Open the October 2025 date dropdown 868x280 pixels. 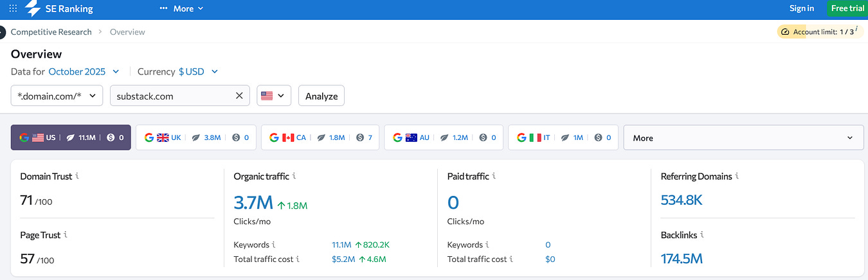(84, 71)
